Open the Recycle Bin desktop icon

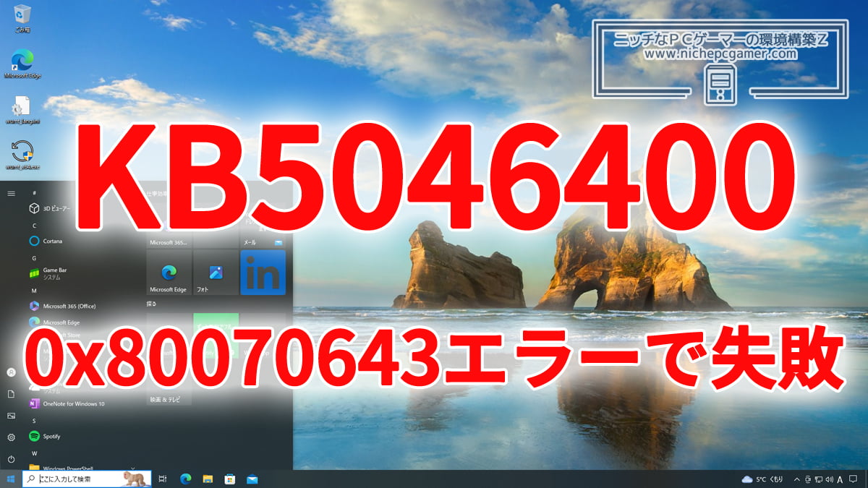tap(22, 18)
